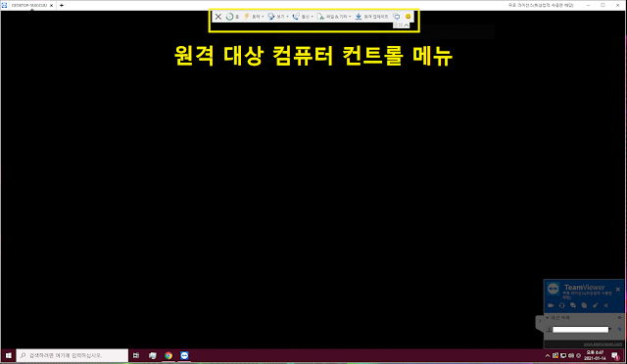This screenshot has height=364, width=627.
Task: Close the remote session with toolbar X
Action: click(218, 17)
